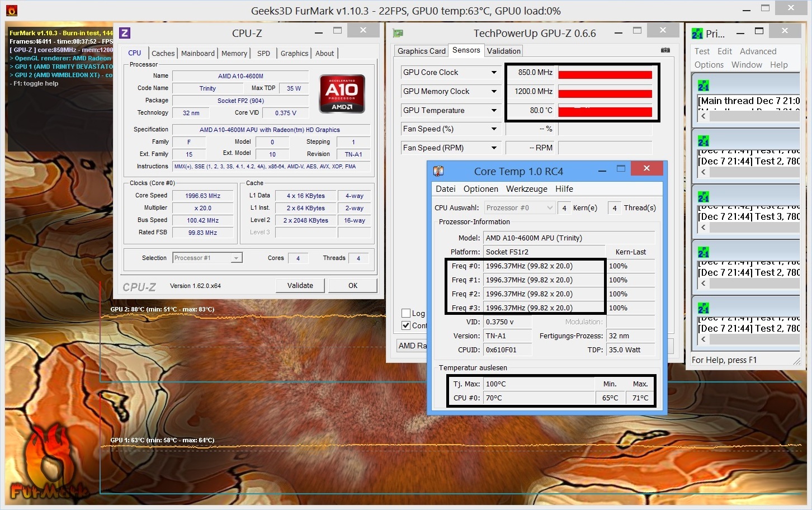Screen dimensions: 812x510
Task: Click the '1200.0 MHz' GPU Memory Clock reading
Action: (531, 92)
